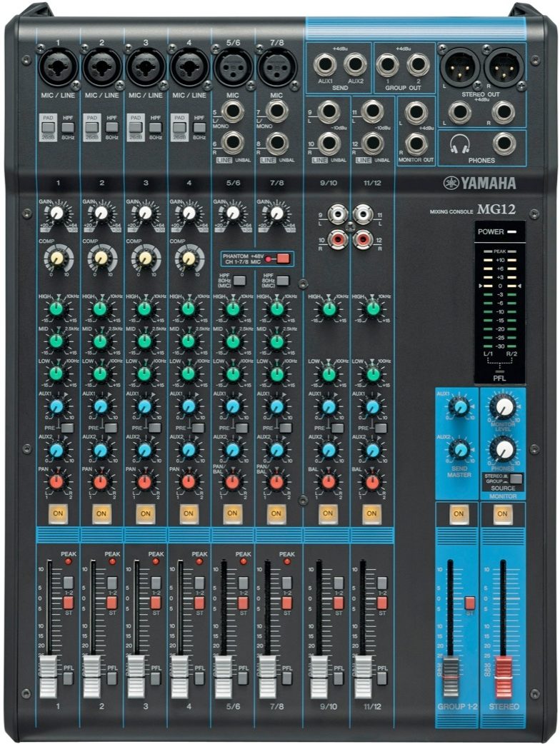560x744 pixels.
Task: Click the PHONES level knob
Action: click(504, 449)
